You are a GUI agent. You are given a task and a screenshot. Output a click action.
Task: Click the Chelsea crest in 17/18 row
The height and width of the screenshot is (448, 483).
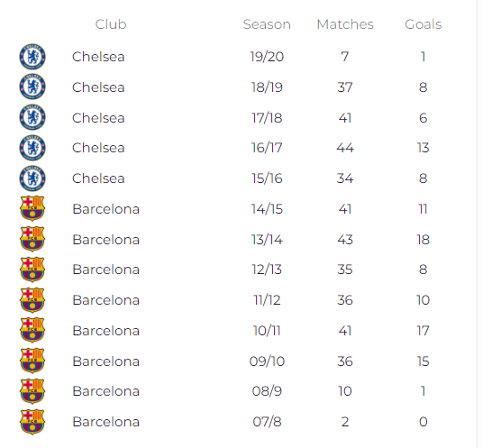[x=32, y=117]
